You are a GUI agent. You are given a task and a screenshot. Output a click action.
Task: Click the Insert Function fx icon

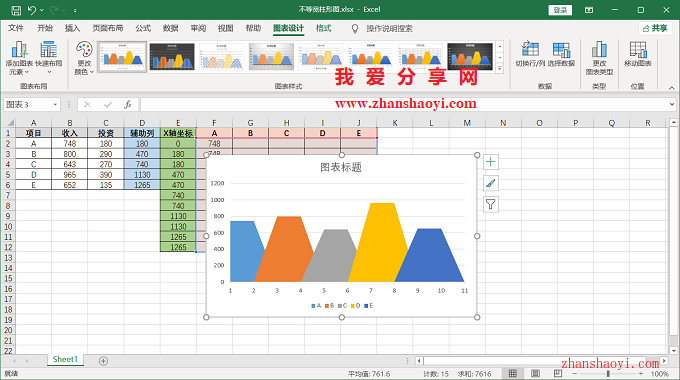128,105
